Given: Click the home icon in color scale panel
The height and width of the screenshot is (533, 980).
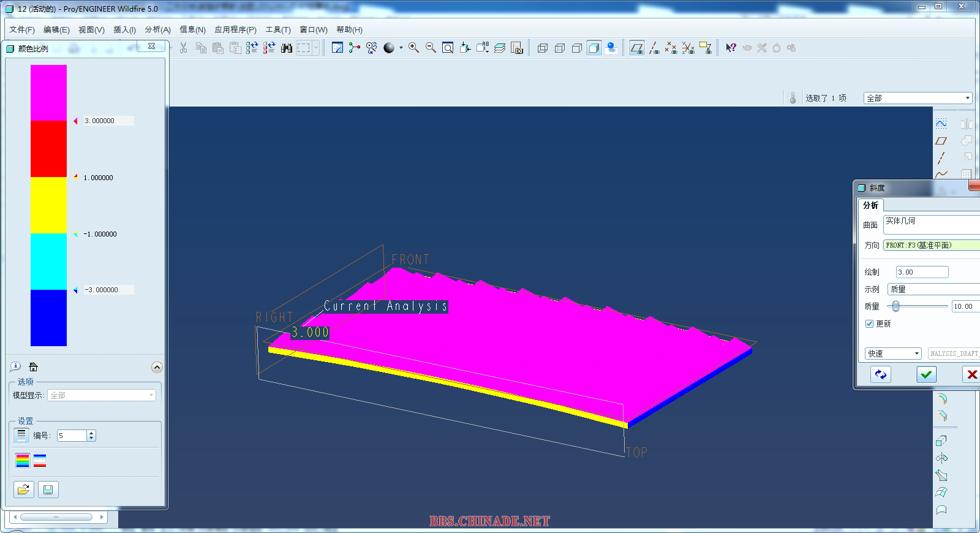Looking at the screenshot, I should pos(34,367).
